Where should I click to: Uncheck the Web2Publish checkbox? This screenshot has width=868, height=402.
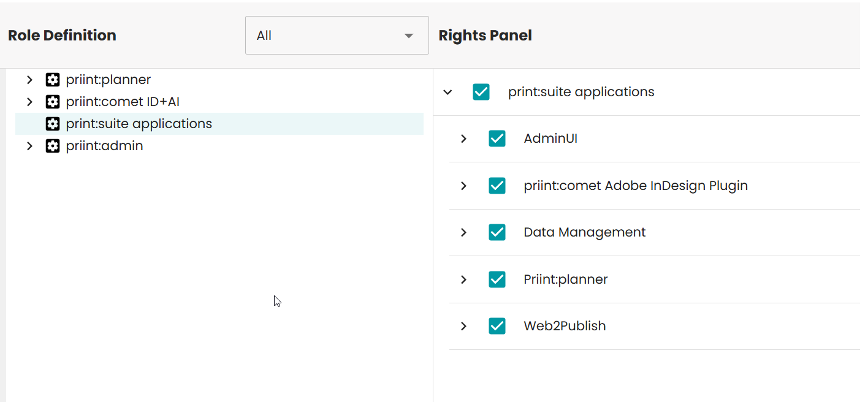pos(497,326)
